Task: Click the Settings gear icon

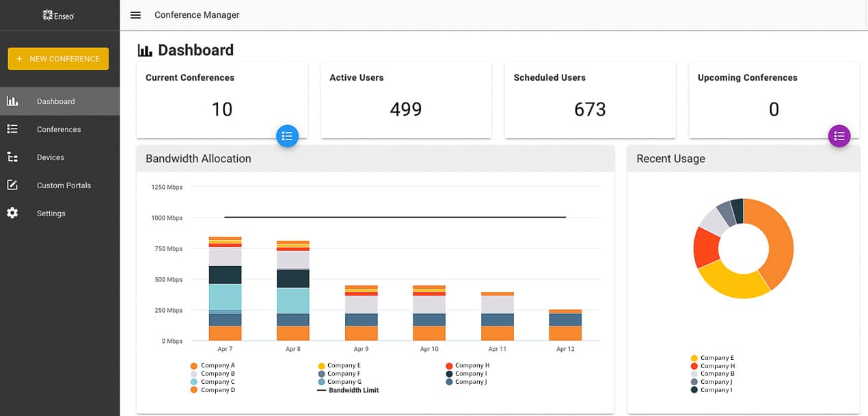Action: (x=12, y=213)
